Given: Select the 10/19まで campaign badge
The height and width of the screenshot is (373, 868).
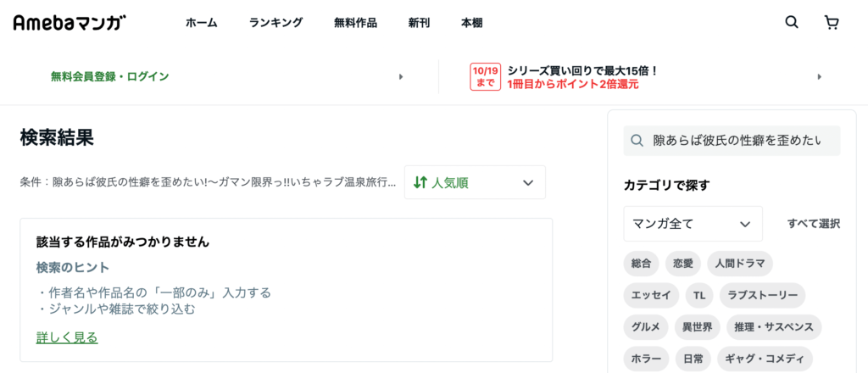Looking at the screenshot, I should point(485,77).
